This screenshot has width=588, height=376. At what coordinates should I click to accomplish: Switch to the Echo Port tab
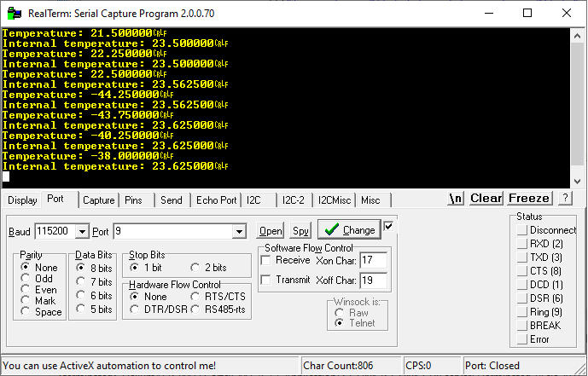[217, 200]
